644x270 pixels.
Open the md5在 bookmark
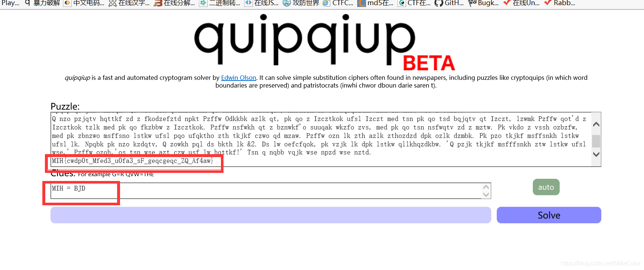376,3
